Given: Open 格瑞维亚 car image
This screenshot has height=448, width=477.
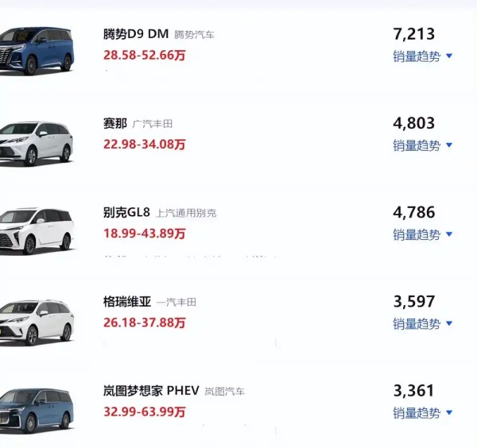Looking at the screenshot, I should (x=37, y=322).
